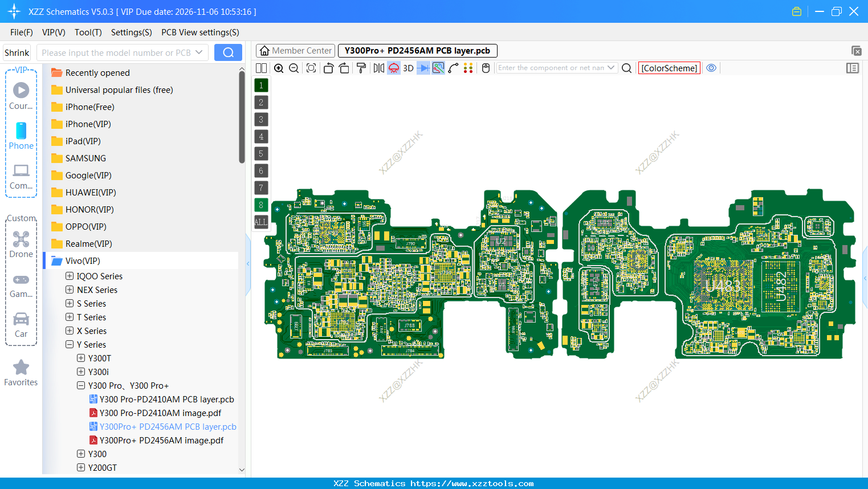
Task: Toggle ALL layers view
Action: coord(260,222)
